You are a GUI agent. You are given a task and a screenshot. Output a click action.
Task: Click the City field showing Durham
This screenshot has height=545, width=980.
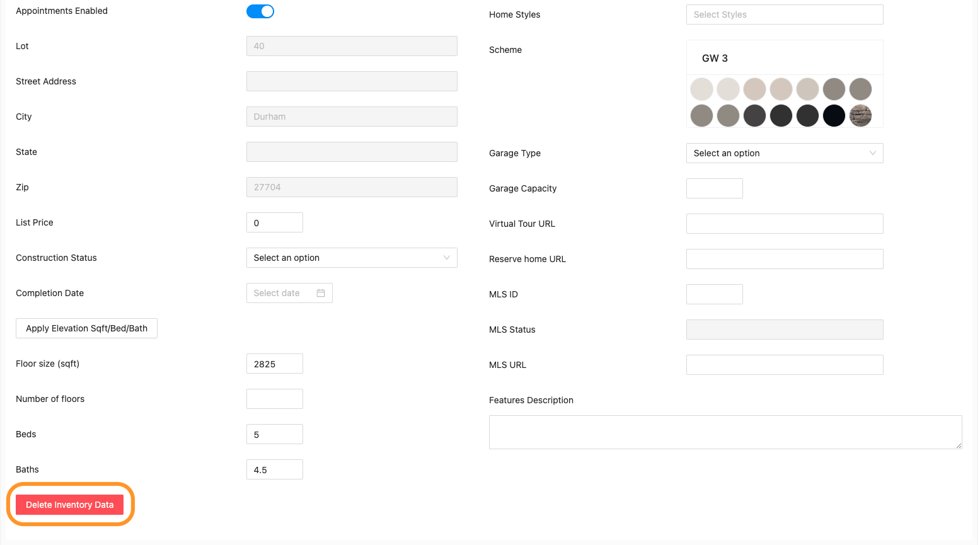(352, 117)
